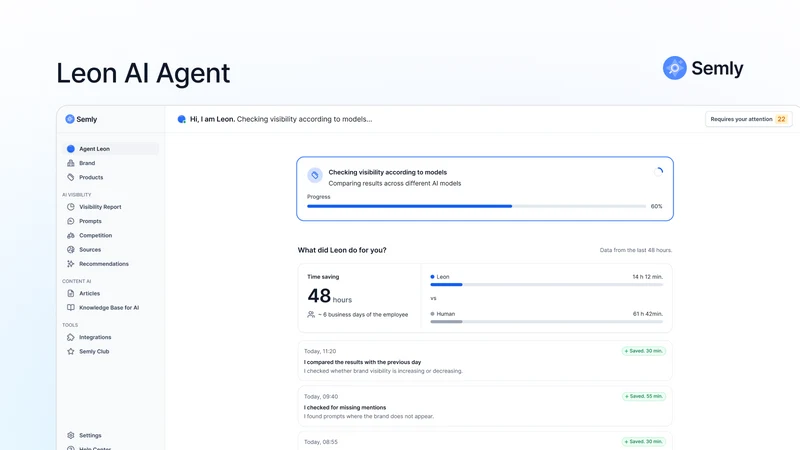Click the Saved 55 min badge

click(643, 396)
